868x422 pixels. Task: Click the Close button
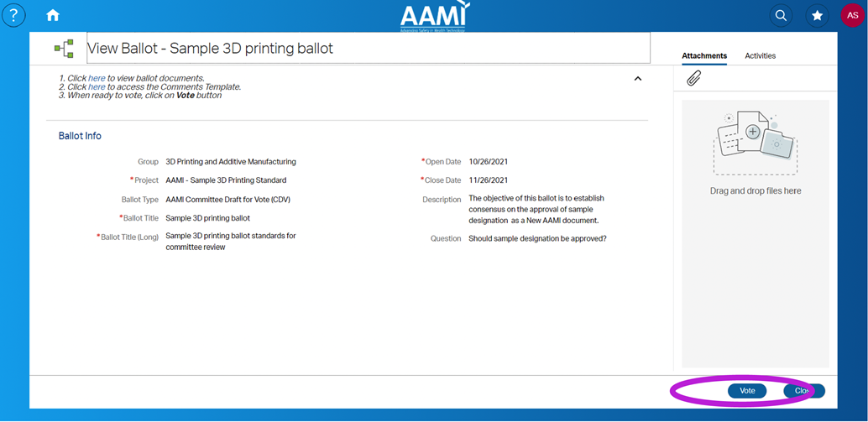click(804, 391)
